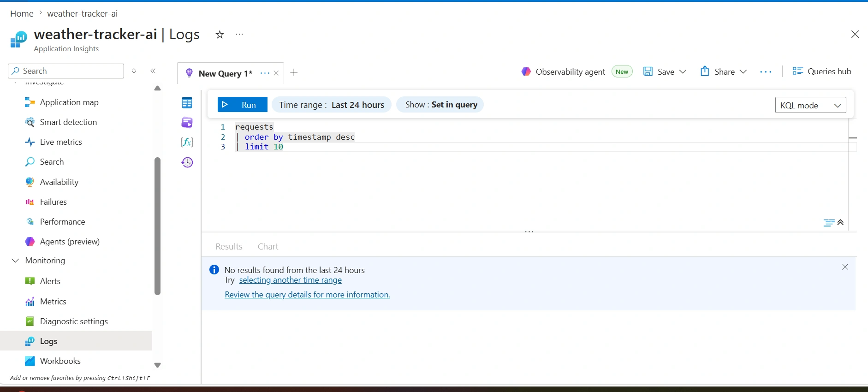The width and height of the screenshot is (868, 392).
Task: Save the current query
Action: 659,71
